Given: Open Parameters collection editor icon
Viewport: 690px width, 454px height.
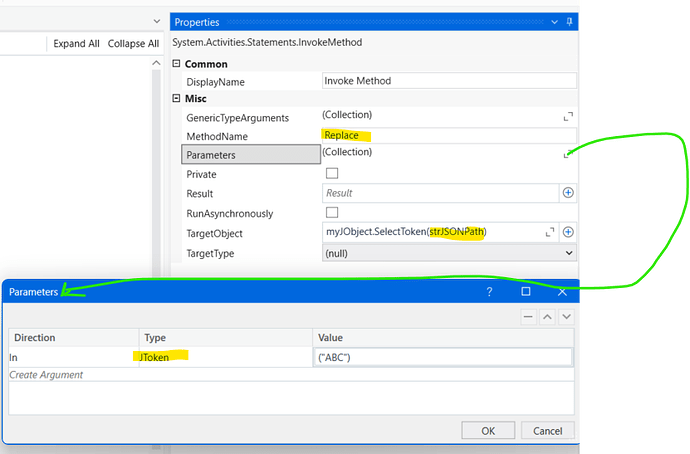Looking at the screenshot, I should click(568, 154).
